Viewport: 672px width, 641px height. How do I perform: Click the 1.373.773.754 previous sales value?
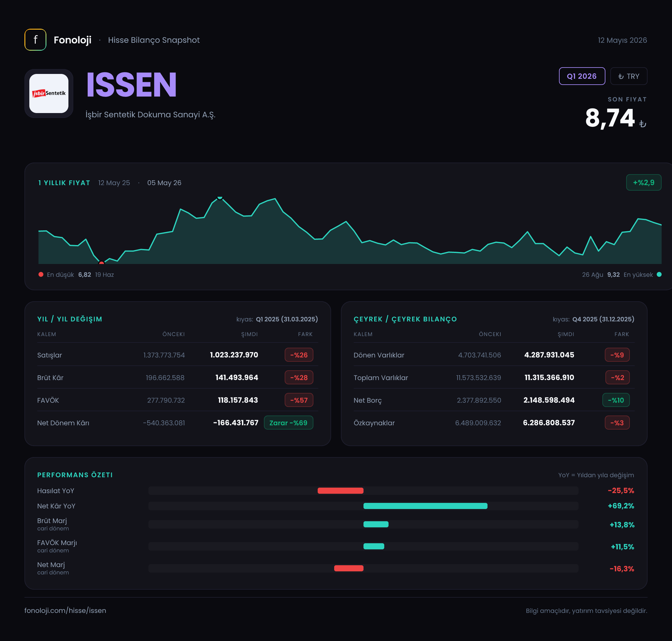tap(164, 355)
